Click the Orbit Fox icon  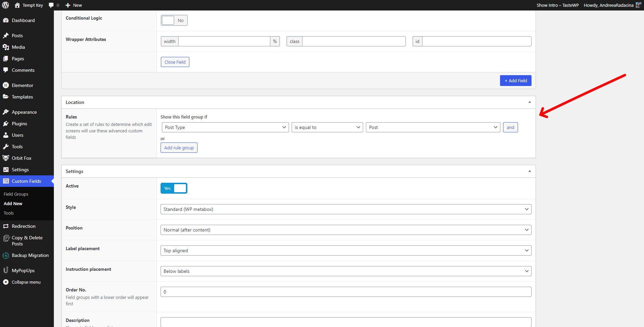[6, 158]
